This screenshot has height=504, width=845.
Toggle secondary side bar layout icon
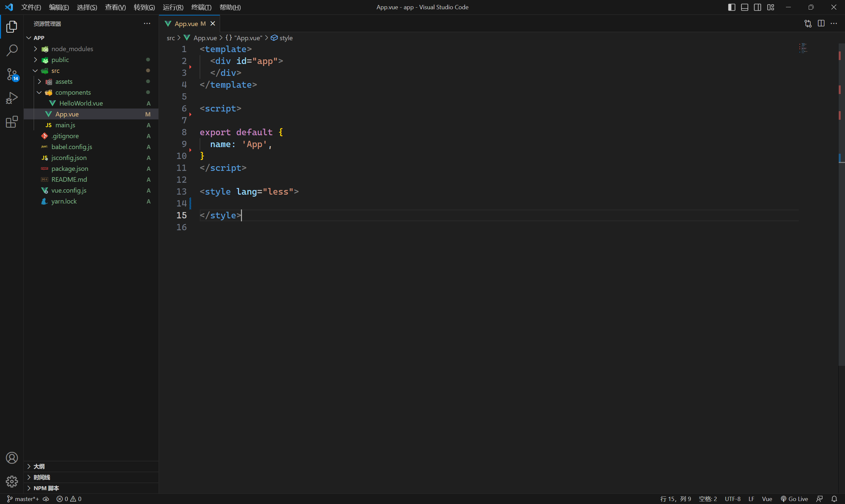(757, 7)
